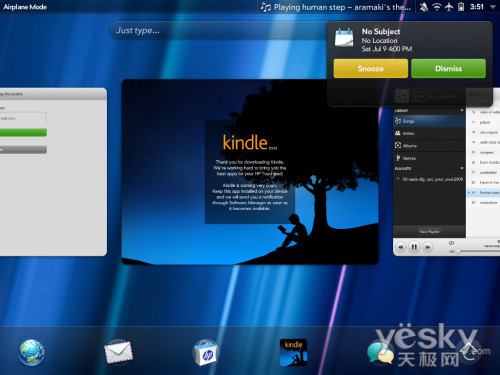The image size is (500, 375).
Task: Tap the music note icon in status bar
Action: point(265,7)
